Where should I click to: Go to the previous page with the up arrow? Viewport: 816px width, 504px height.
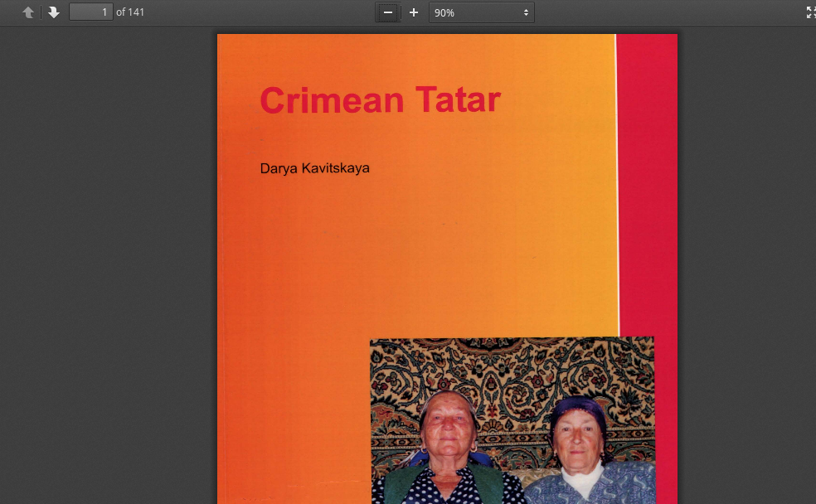[x=28, y=12]
